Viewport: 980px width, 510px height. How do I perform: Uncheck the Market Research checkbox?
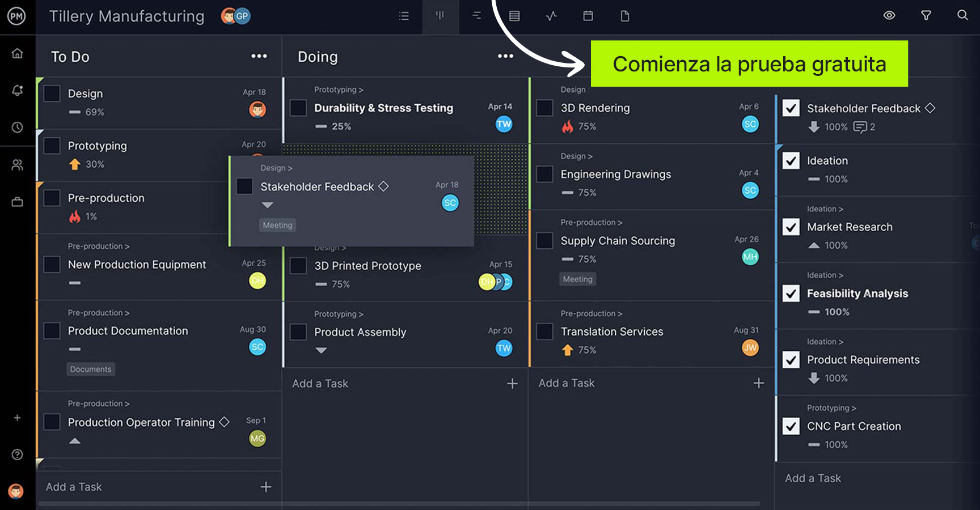tap(791, 227)
